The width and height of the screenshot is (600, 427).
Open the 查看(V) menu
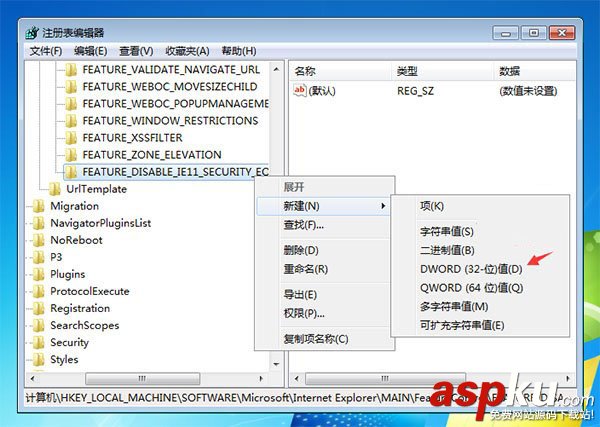point(136,51)
